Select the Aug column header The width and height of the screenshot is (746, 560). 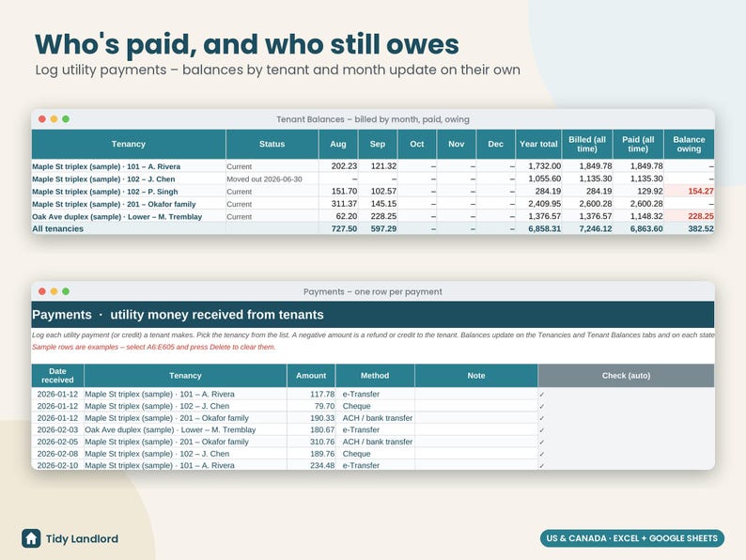338,144
